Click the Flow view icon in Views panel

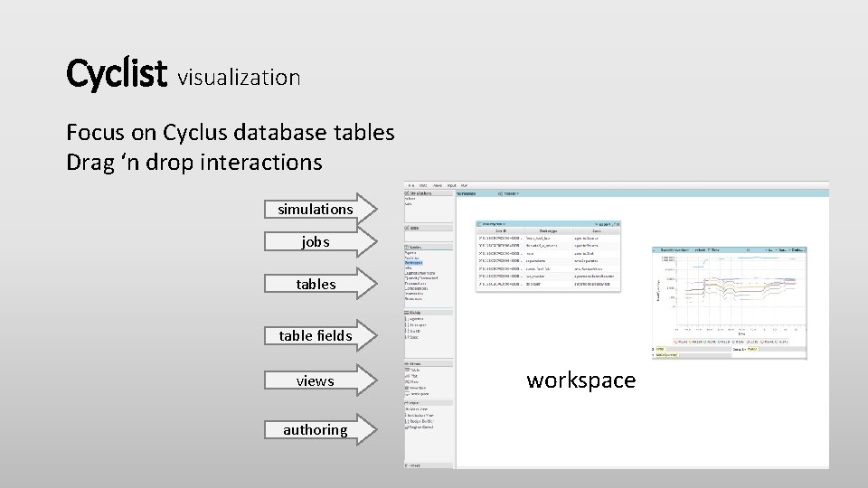(408, 381)
